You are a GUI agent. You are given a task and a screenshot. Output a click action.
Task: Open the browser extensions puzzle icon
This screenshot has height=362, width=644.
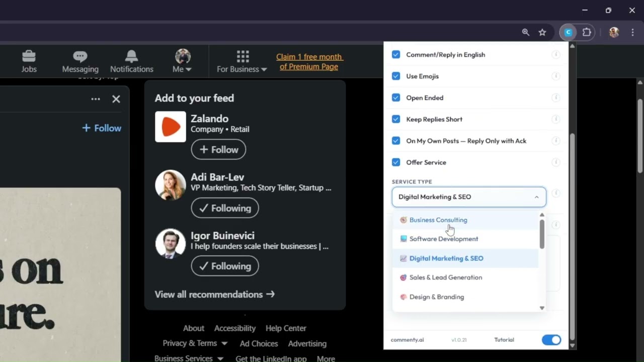(x=587, y=32)
